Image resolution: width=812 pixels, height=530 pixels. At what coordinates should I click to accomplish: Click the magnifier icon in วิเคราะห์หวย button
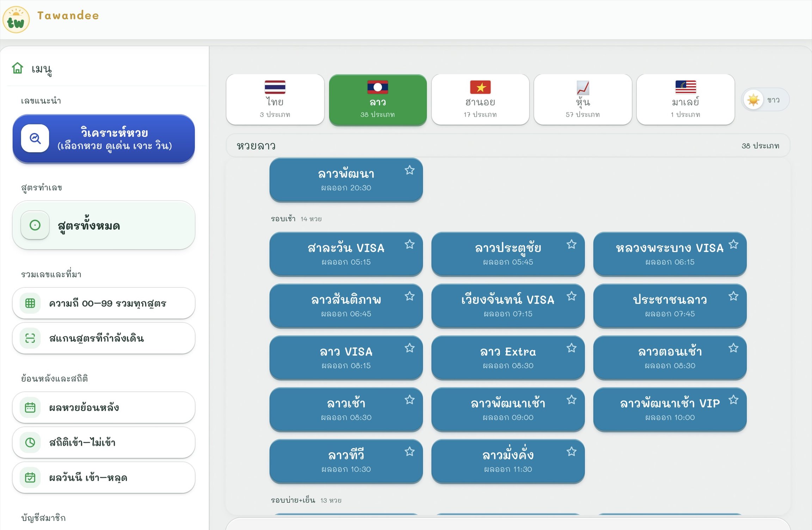tap(35, 138)
